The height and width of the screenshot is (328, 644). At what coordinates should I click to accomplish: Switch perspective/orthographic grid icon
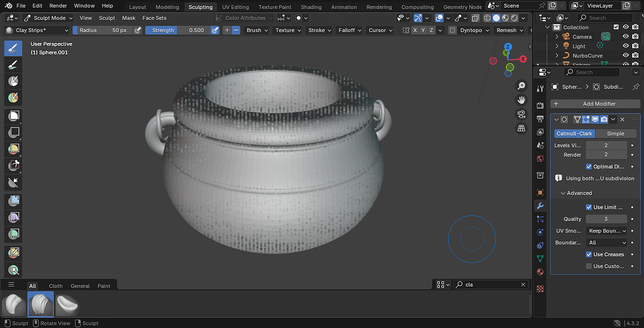(521, 128)
